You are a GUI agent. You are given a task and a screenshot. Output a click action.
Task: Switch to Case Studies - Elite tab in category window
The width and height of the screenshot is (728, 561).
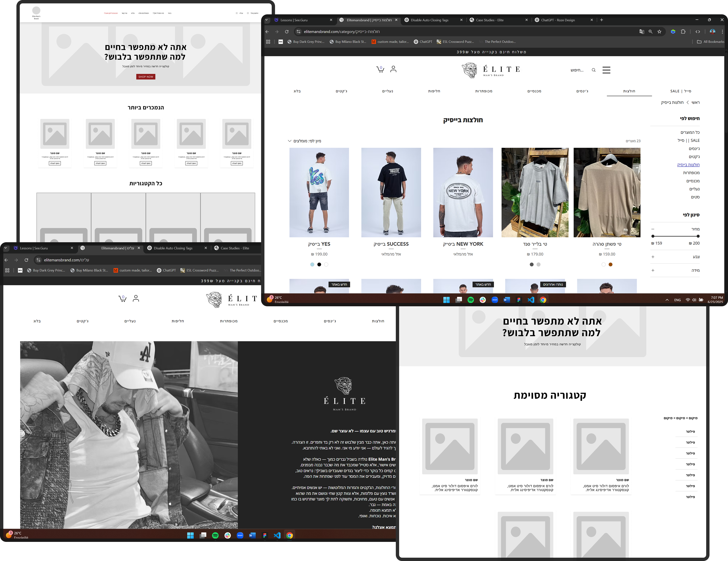click(x=499, y=20)
